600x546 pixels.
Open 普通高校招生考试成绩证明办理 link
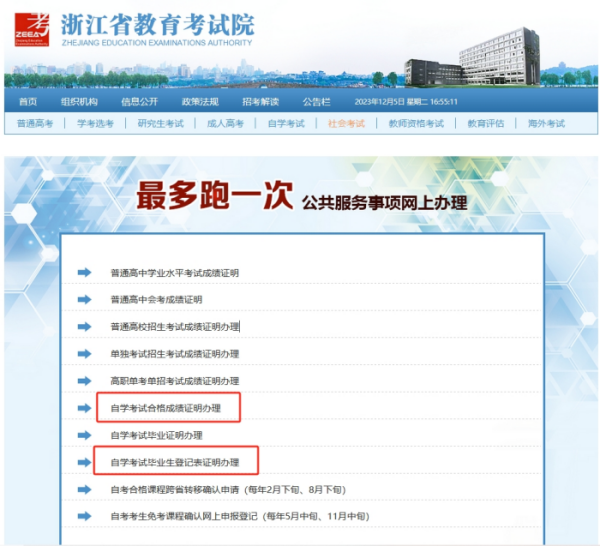(175, 327)
